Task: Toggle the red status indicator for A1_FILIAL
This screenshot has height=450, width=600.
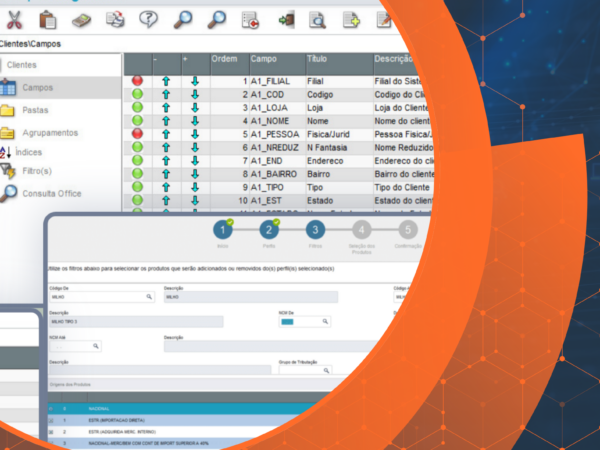Action: click(x=137, y=80)
